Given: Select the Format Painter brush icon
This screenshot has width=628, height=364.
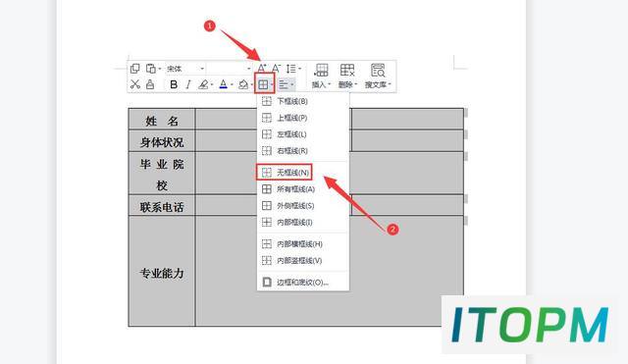Looking at the screenshot, I should pos(150,84).
